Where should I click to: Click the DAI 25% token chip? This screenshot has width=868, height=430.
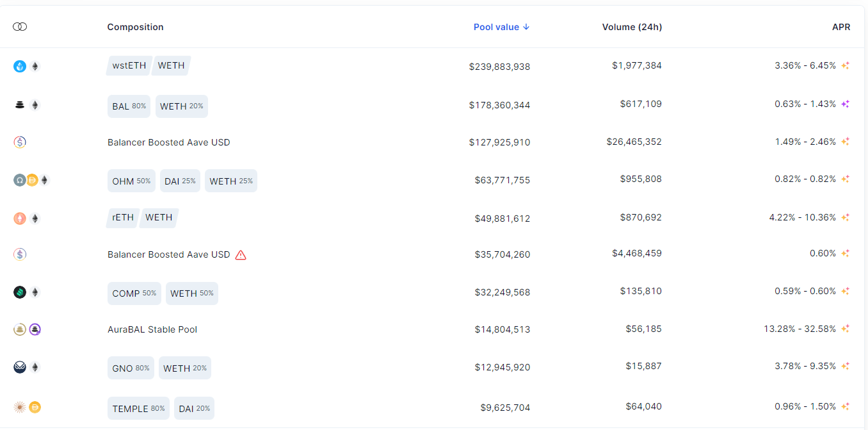click(x=180, y=181)
